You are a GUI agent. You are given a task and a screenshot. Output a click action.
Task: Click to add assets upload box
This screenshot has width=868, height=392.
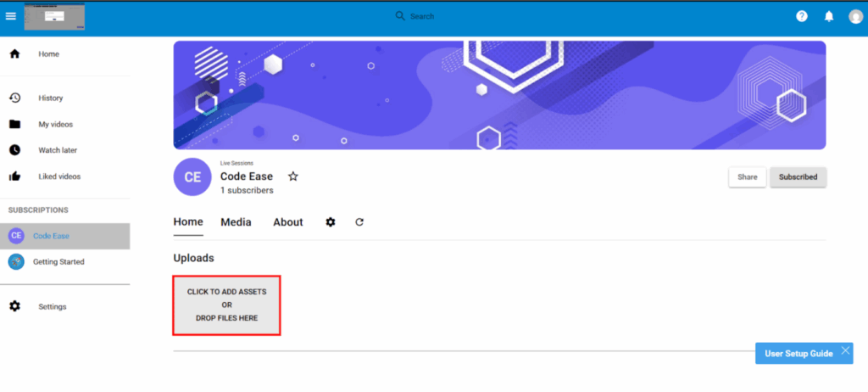coord(226,305)
